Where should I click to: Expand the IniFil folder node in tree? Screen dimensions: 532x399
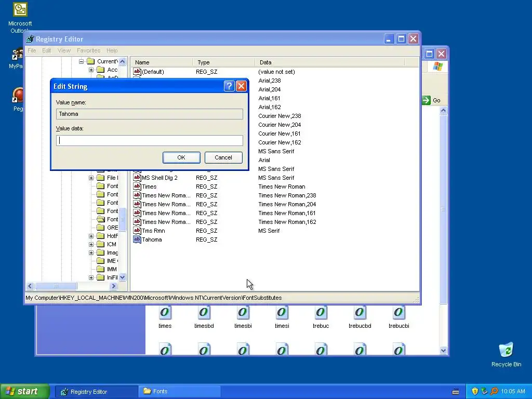(91, 277)
